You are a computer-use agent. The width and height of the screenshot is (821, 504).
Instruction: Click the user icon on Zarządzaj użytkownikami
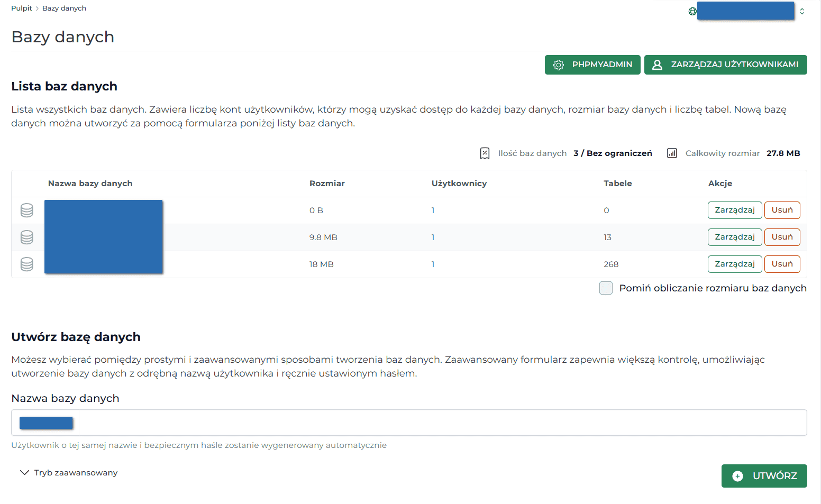[x=657, y=65]
